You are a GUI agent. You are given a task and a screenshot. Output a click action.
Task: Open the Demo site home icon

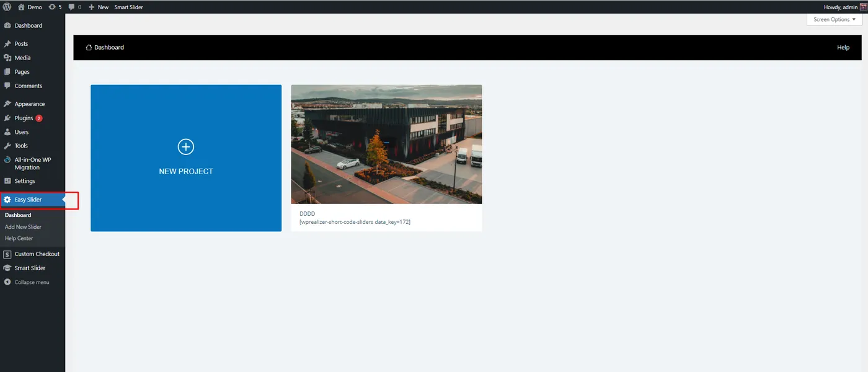tap(21, 7)
